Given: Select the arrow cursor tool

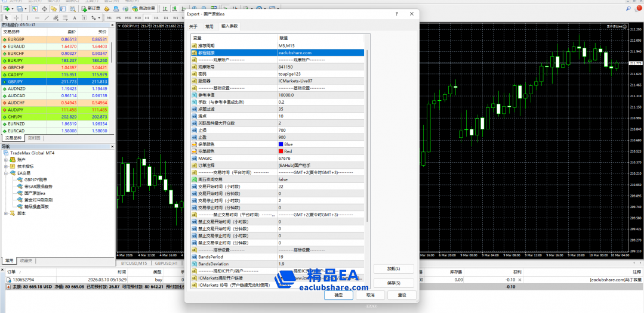Looking at the screenshot, I should coord(7,18).
